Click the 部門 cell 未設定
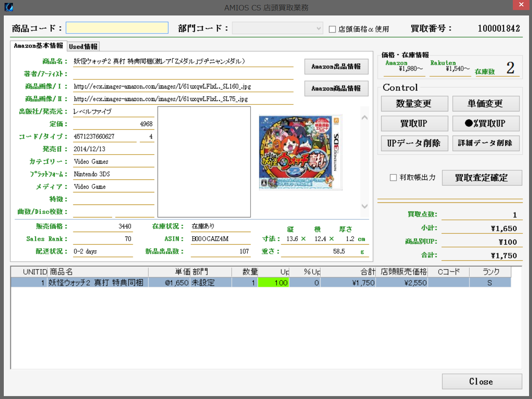This screenshot has height=399, width=532. click(211, 283)
